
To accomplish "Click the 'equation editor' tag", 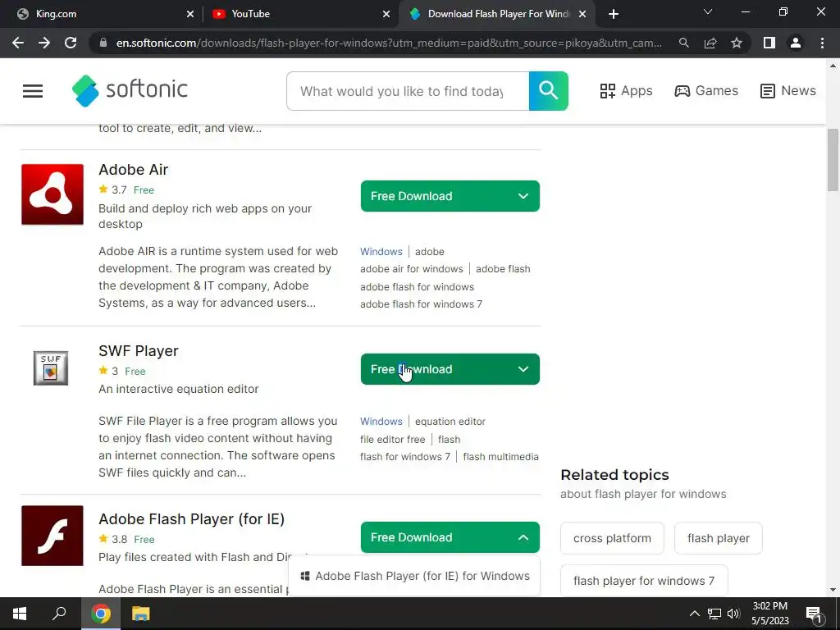I will click(450, 422).
